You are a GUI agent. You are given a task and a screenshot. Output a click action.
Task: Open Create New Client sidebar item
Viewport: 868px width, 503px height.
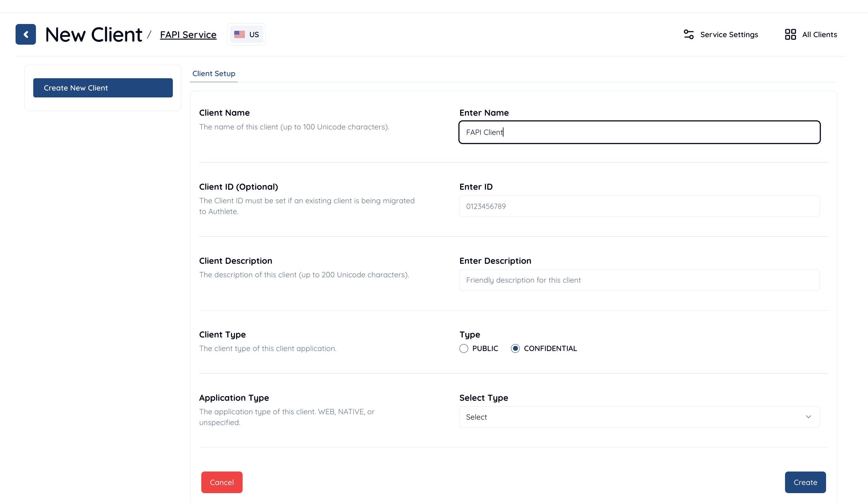click(103, 88)
